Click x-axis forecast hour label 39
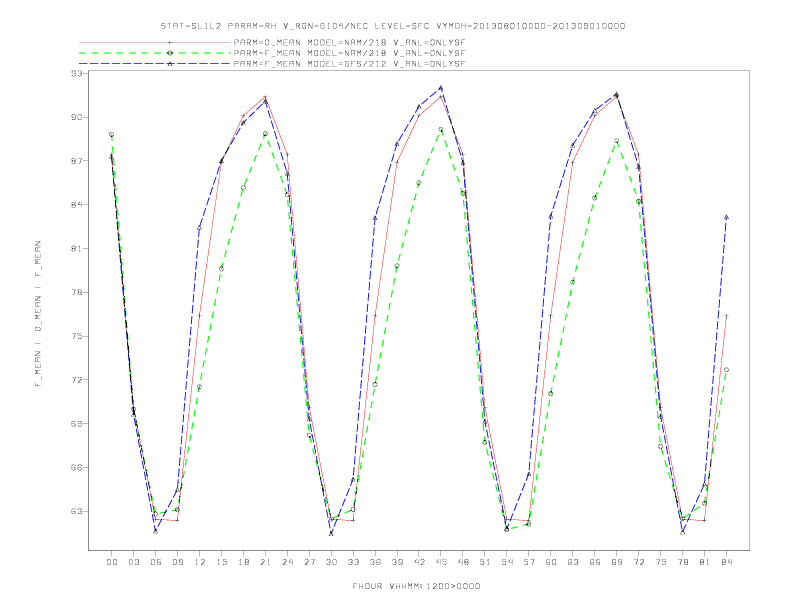 pyautogui.click(x=397, y=562)
